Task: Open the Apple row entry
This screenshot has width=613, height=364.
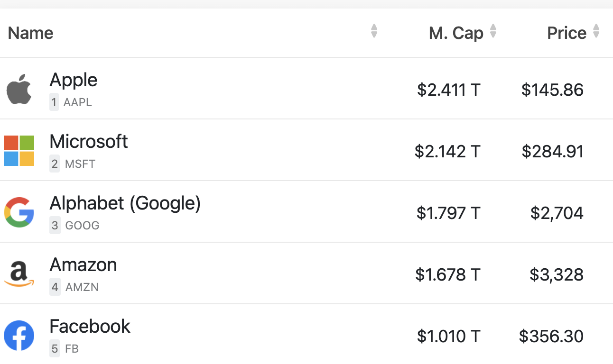Action: (73, 80)
